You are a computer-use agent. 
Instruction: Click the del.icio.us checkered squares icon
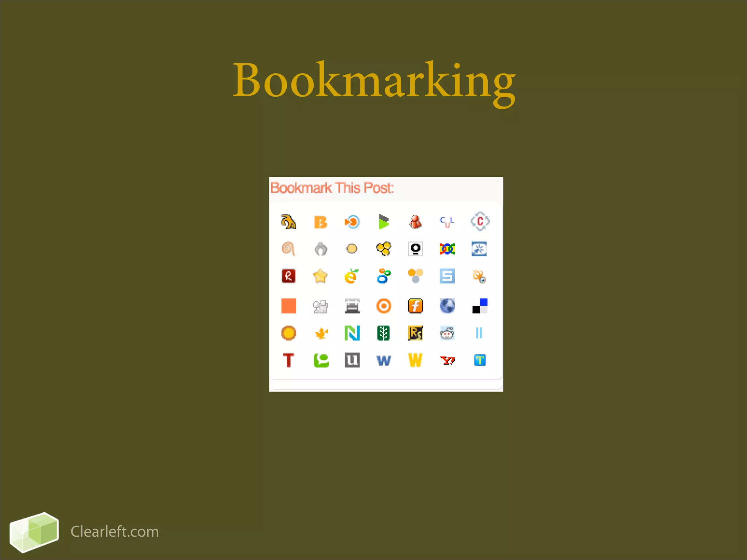pyautogui.click(x=480, y=306)
